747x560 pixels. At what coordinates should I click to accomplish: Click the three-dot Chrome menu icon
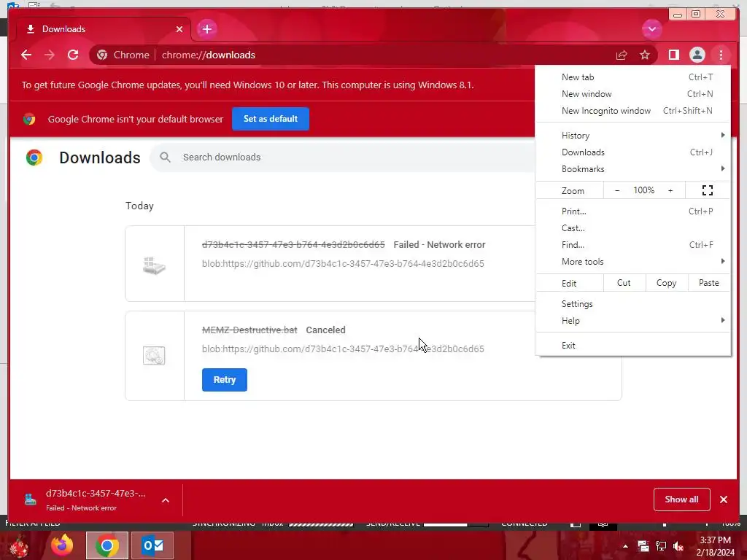pyautogui.click(x=721, y=55)
